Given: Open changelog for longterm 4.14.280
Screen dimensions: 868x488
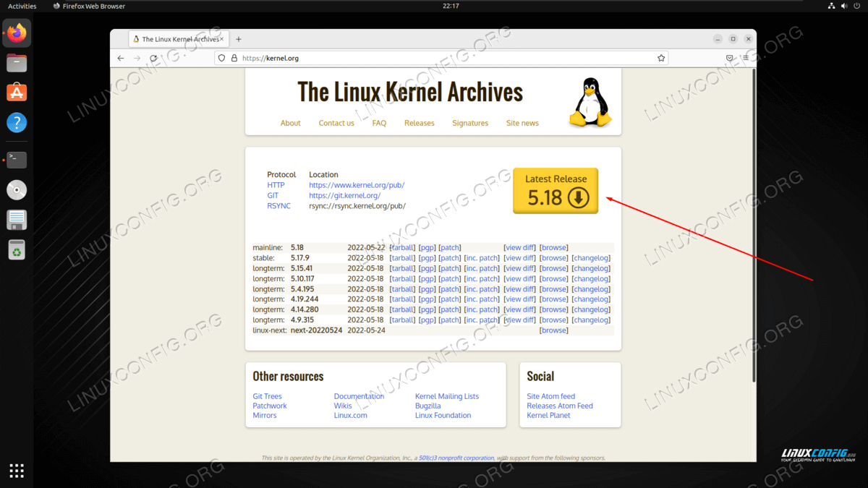Looking at the screenshot, I should (591, 309).
